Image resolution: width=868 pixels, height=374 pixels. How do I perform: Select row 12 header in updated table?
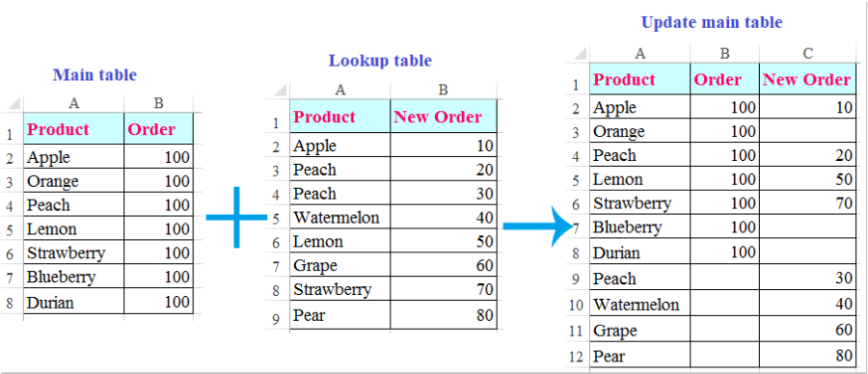(x=578, y=356)
